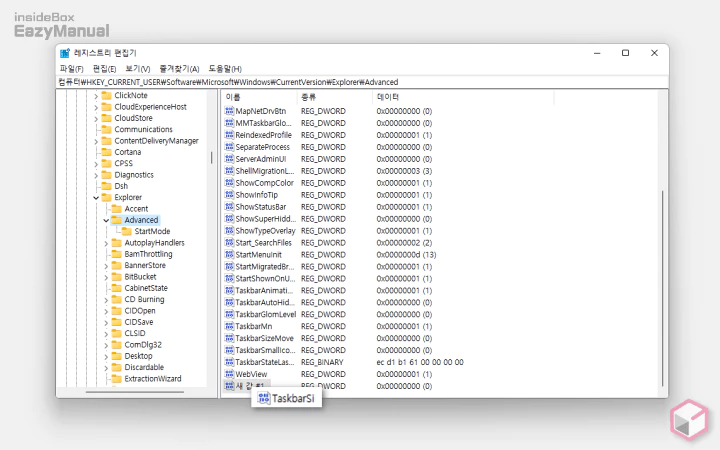Select the TaskbarMn value icon

(x=229, y=326)
